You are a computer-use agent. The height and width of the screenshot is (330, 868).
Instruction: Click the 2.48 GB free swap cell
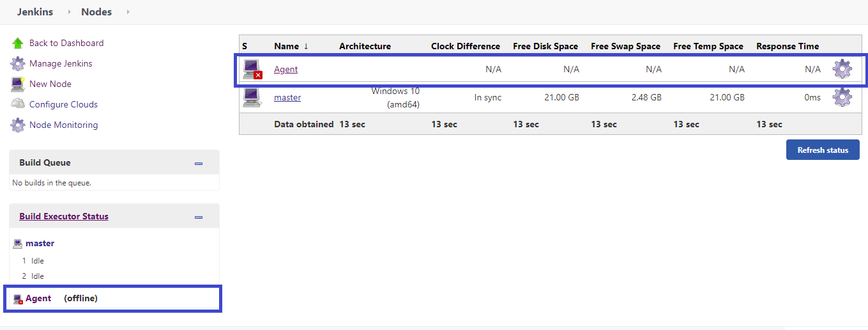(x=646, y=97)
